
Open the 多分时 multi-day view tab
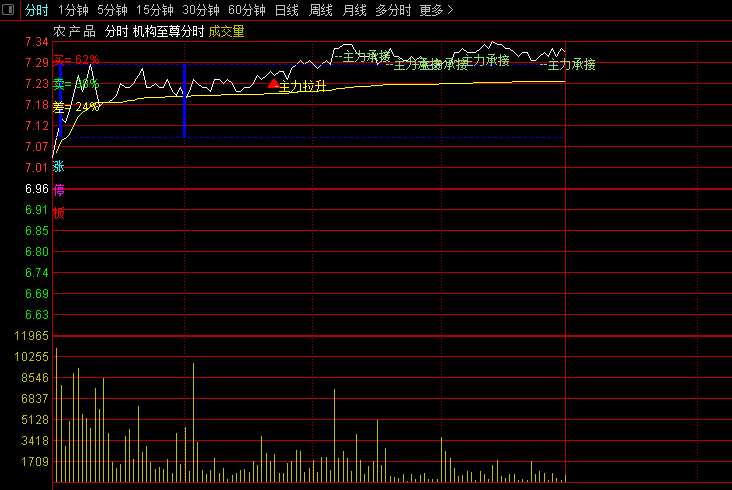pyautogui.click(x=394, y=10)
